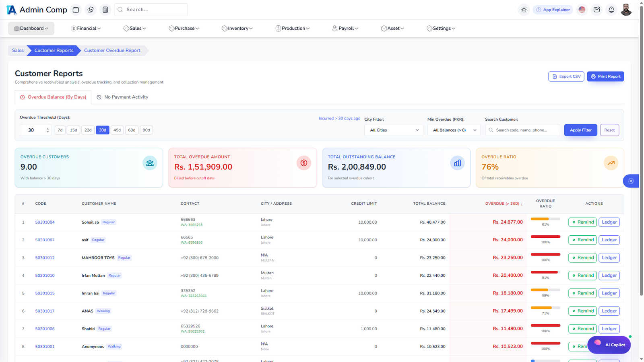The width and height of the screenshot is (644, 362).
Task: Click the Overdue Ratio trend icon
Action: [611, 163]
